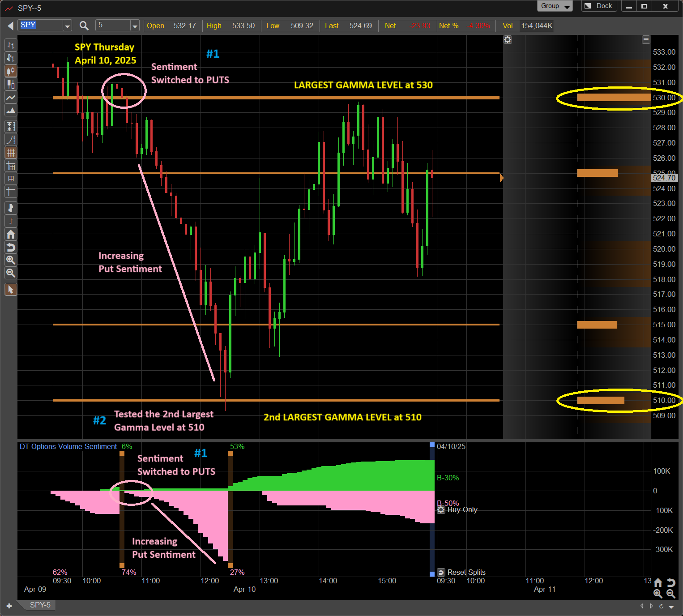This screenshot has width=683, height=616.
Task: Click the Buy Only label
Action: [x=462, y=509]
